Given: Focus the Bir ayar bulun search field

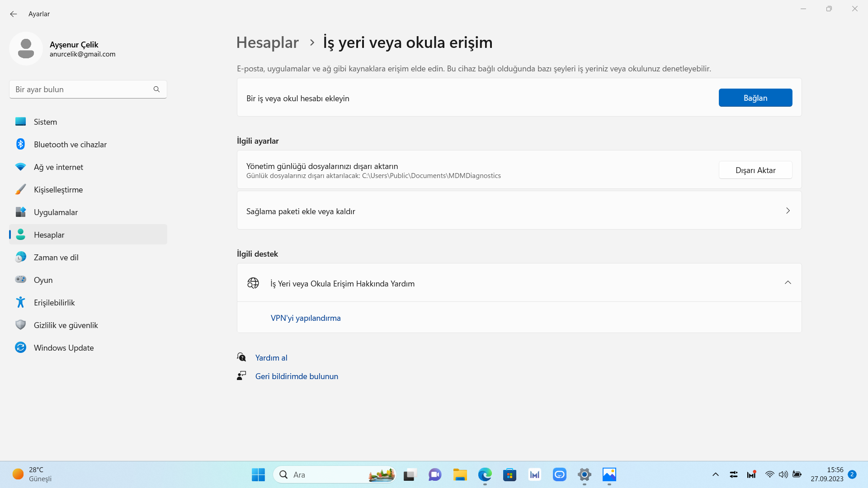Looking at the screenshot, I should point(81,89).
